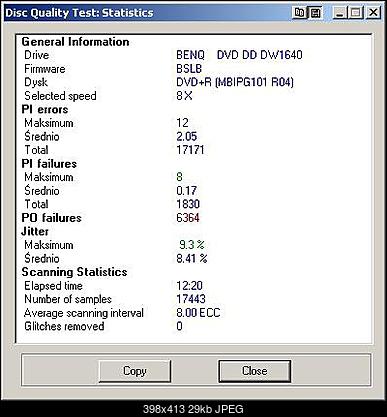Click the 'PI errors' heading
This screenshot has height=417, width=387.
tap(45, 109)
